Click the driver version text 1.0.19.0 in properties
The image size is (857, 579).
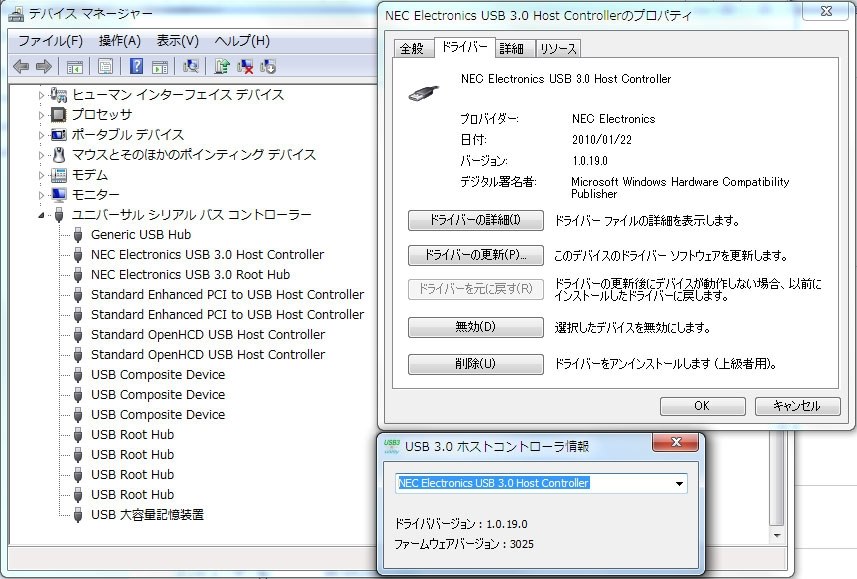pyautogui.click(x=590, y=161)
